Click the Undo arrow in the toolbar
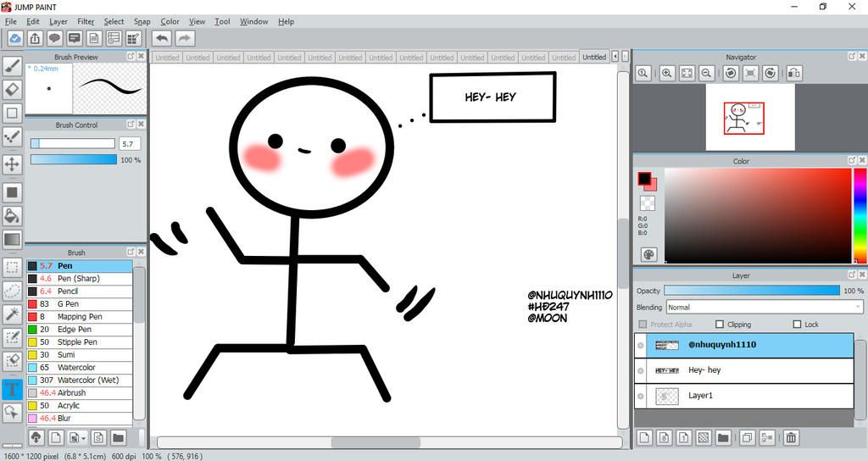This screenshot has height=461, width=868. 161,38
